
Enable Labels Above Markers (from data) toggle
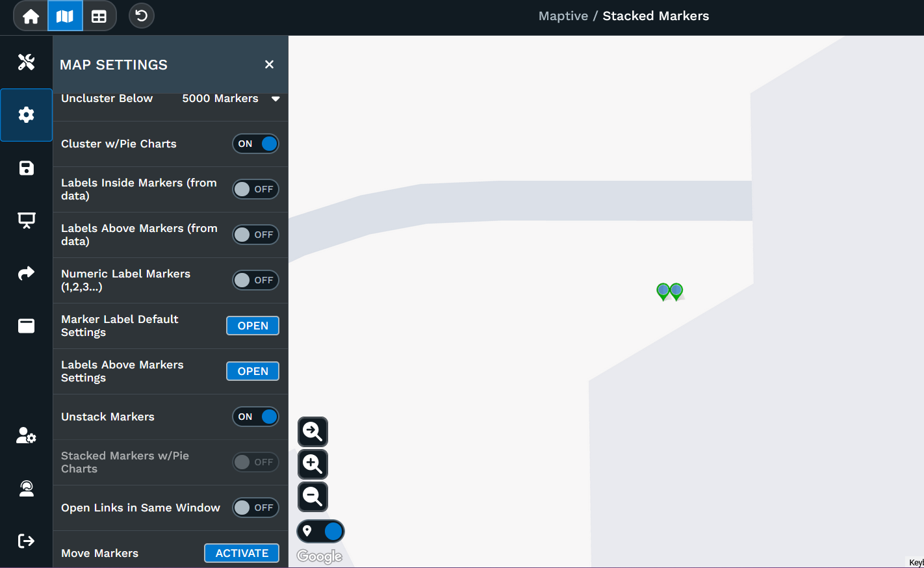click(256, 235)
